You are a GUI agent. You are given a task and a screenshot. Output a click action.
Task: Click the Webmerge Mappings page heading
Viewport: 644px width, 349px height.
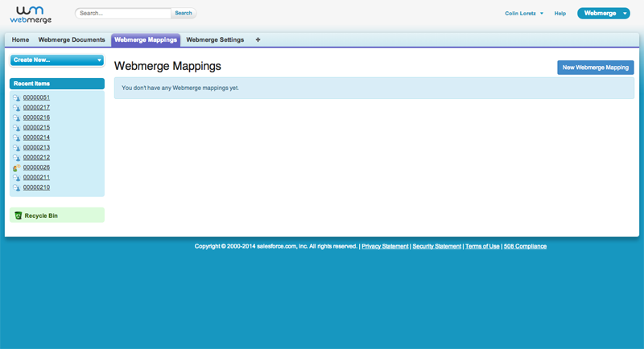click(x=167, y=66)
